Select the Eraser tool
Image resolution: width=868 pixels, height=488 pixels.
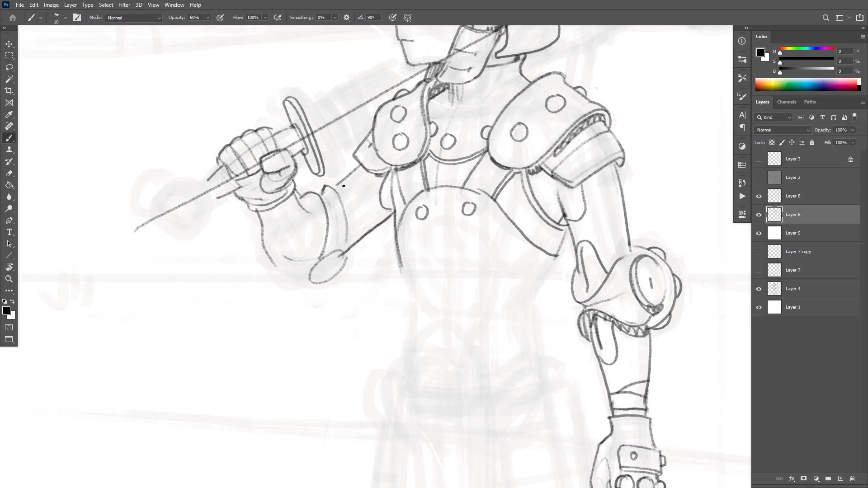pos(9,173)
